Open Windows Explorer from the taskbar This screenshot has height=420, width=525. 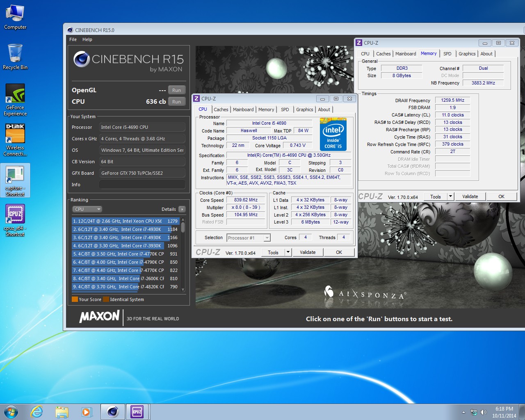pos(62,412)
